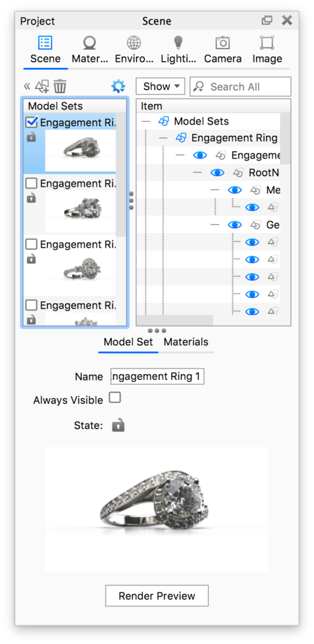Collapse model sets panel with double chevron
This screenshot has height=644, width=314.
pos(26,87)
